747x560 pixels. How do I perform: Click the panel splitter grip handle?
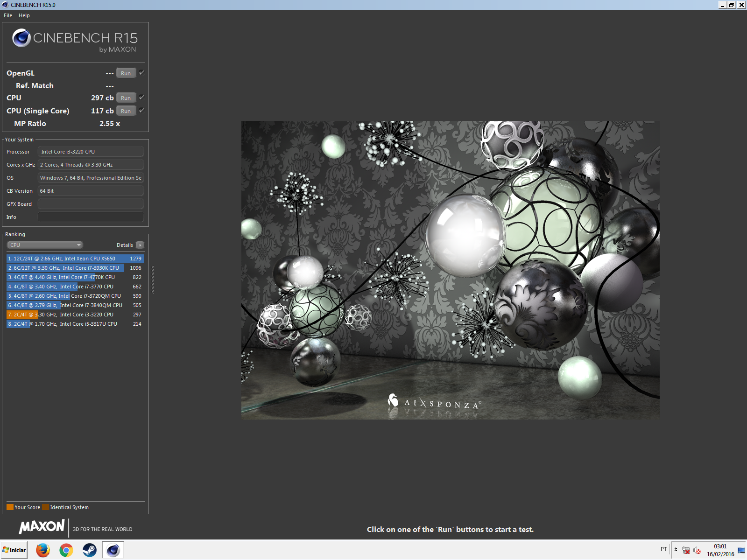pos(153,280)
